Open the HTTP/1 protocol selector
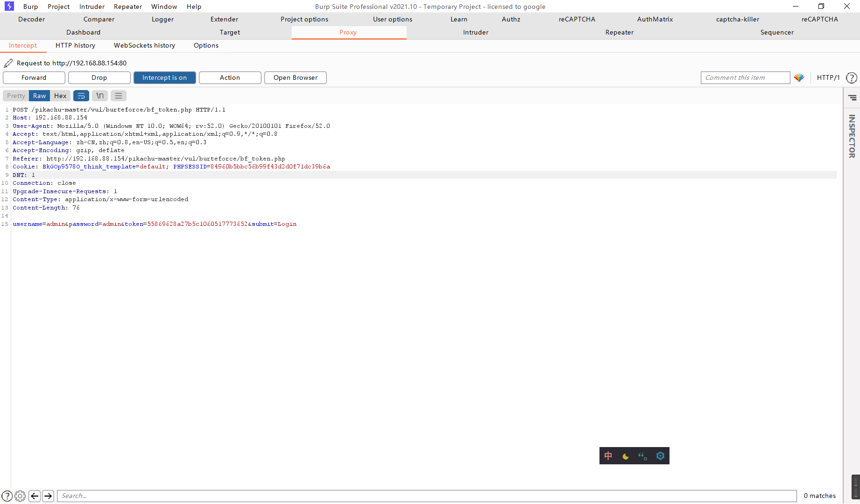 tap(828, 77)
